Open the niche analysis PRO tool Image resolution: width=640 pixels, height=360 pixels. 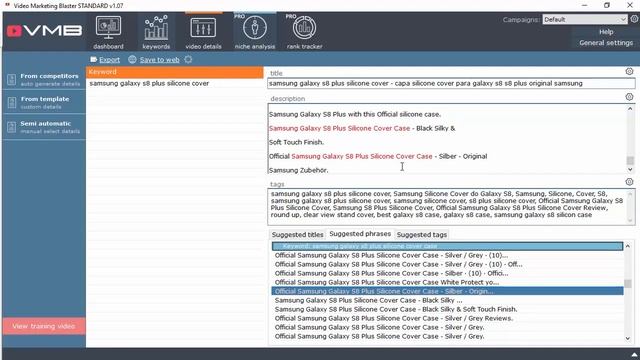(255, 32)
